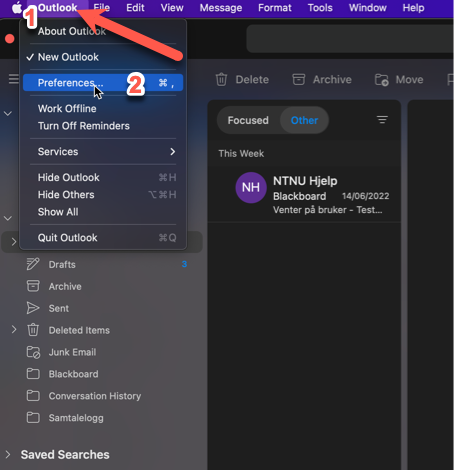
Task: Collapse the account chevron beside Work Offline
Action: (8, 113)
